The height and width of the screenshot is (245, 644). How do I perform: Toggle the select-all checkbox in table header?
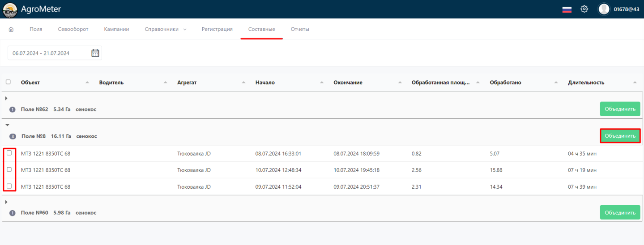[x=8, y=82]
